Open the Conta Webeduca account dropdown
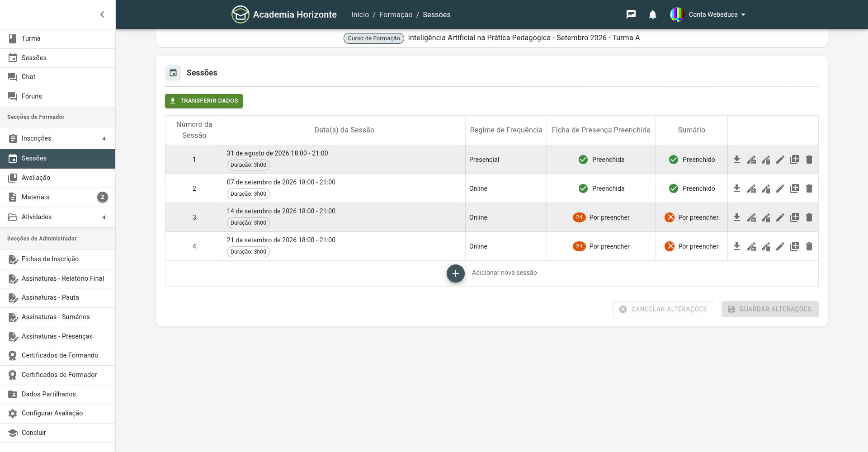868x452 pixels. point(708,14)
